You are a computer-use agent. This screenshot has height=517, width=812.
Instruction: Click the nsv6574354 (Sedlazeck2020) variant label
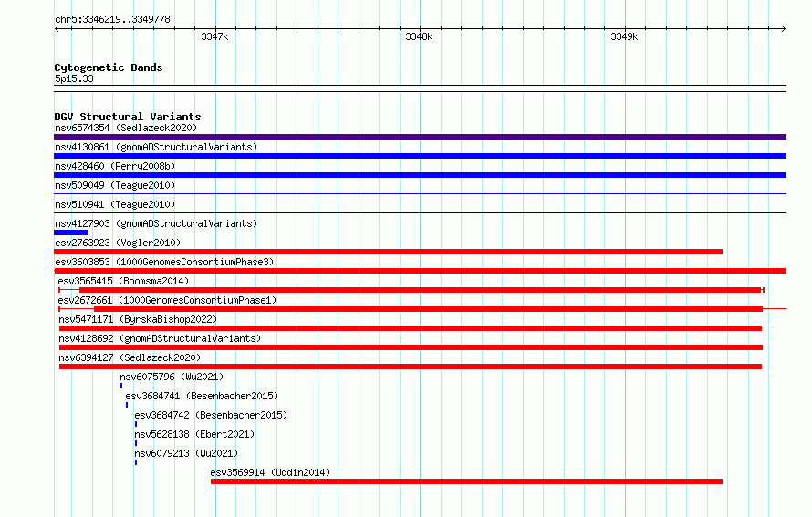click(126, 128)
